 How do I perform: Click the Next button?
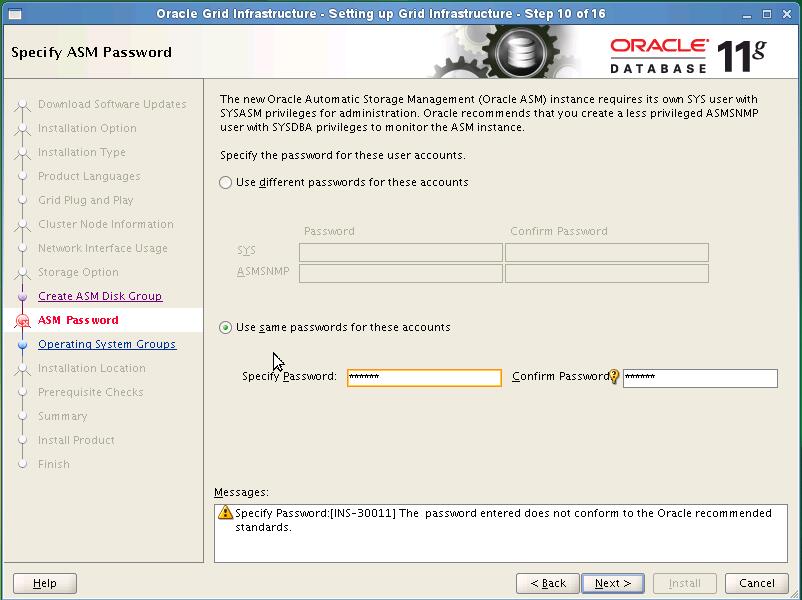(x=613, y=583)
